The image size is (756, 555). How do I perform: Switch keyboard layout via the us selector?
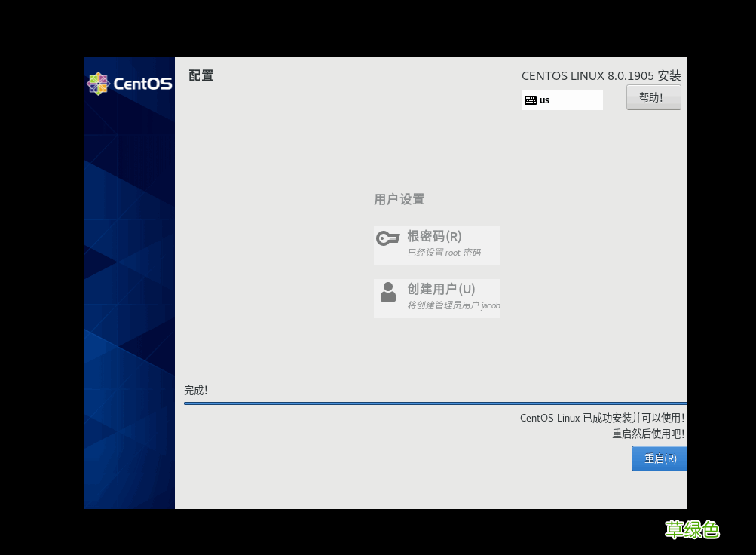click(x=562, y=100)
